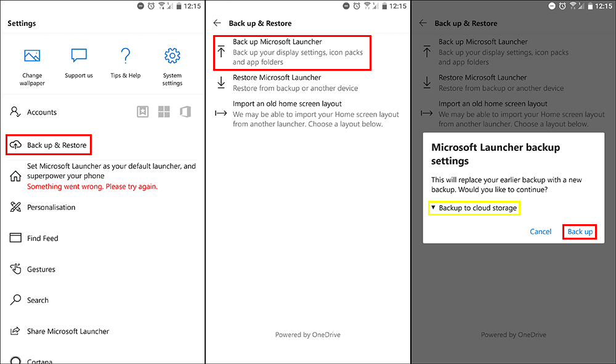This screenshot has height=364, width=616.
Task: Tap the alarm clock icon in left status bar
Action: [x=152, y=6]
